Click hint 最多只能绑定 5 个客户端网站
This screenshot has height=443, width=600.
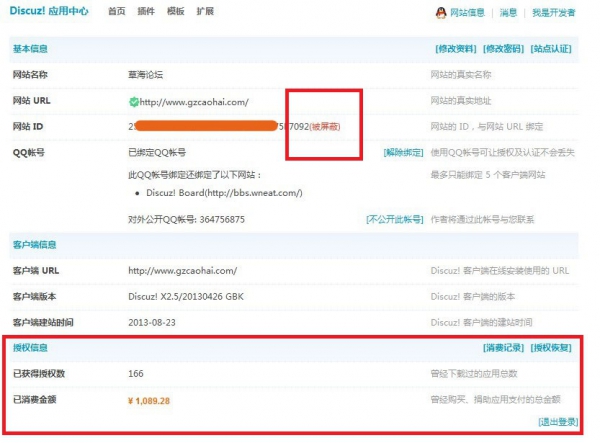tap(488, 175)
